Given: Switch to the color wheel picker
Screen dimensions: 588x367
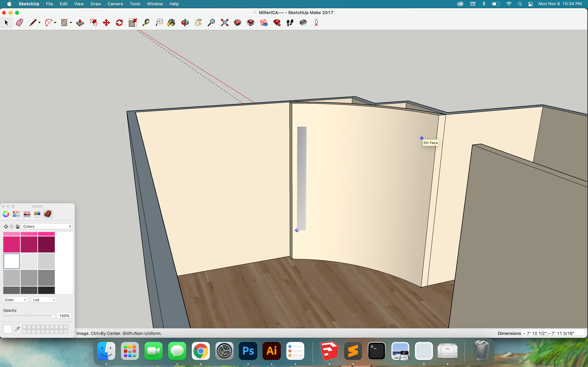Looking at the screenshot, I should click(x=6, y=214).
